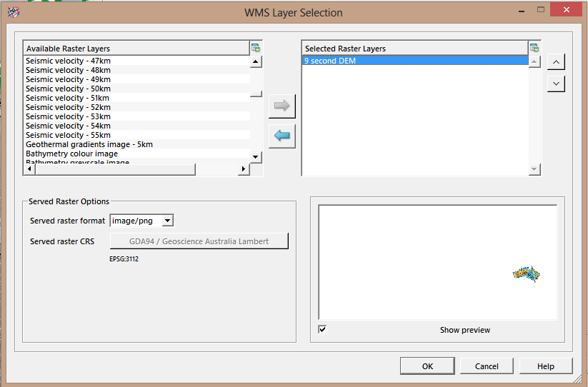The height and width of the screenshot is (387, 588).
Task: Click GDA94 / Geoscience Australia Lambert button
Action: [199, 241]
